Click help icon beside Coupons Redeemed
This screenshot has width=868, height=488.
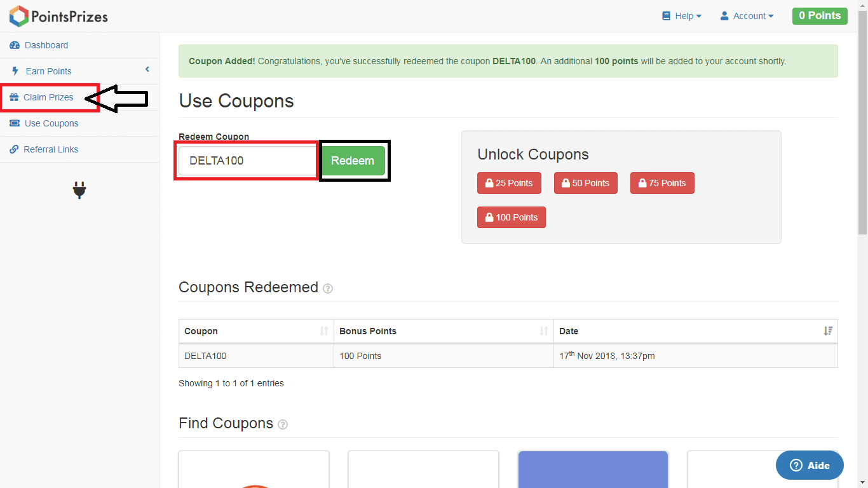pos(328,288)
